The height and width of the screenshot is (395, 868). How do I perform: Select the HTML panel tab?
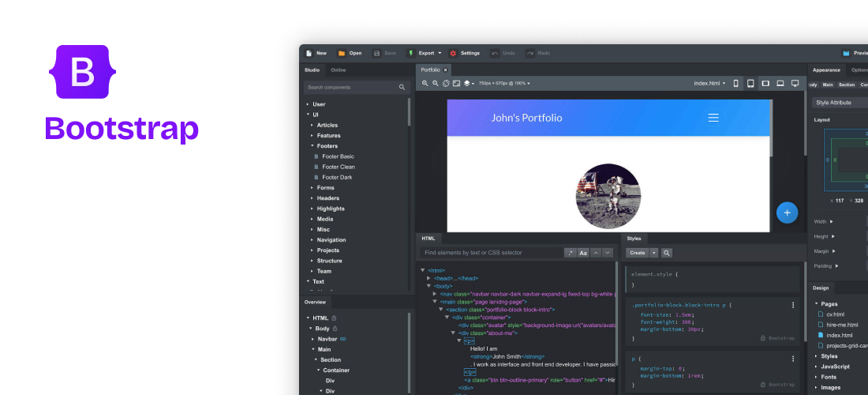click(x=428, y=239)
